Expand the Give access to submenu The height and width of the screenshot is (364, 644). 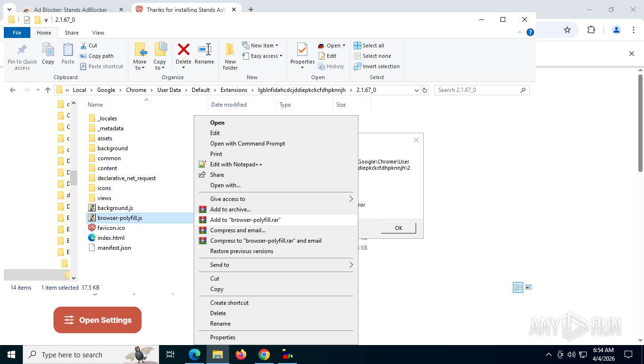pos(276,199)
